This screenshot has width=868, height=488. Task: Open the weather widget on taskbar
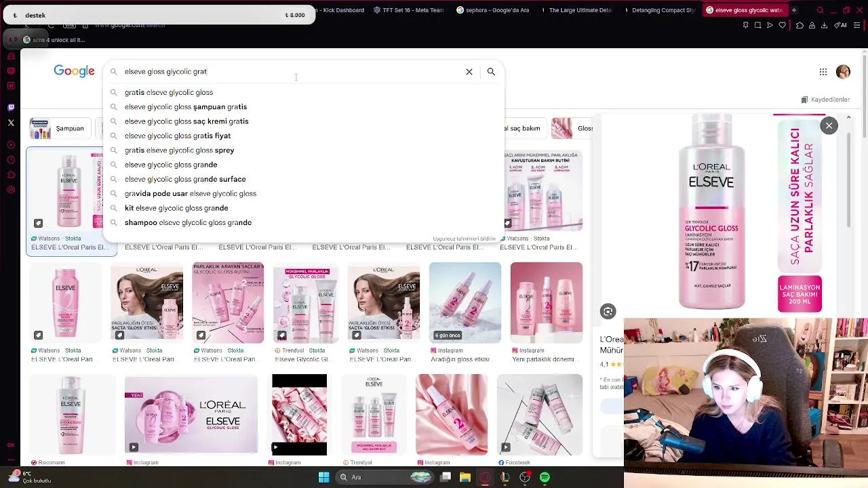pyautogui.click(x=31, y=477)
